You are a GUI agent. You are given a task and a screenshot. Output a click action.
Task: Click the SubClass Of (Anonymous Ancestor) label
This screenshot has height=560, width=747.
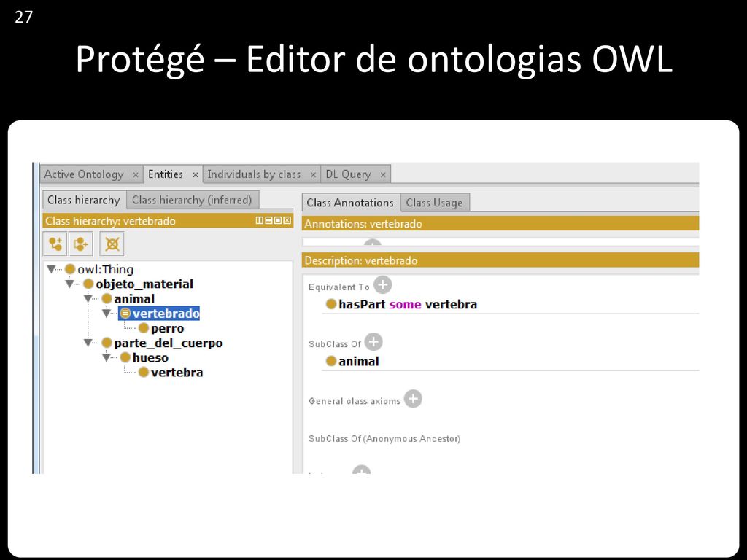(x=384, y=438)
